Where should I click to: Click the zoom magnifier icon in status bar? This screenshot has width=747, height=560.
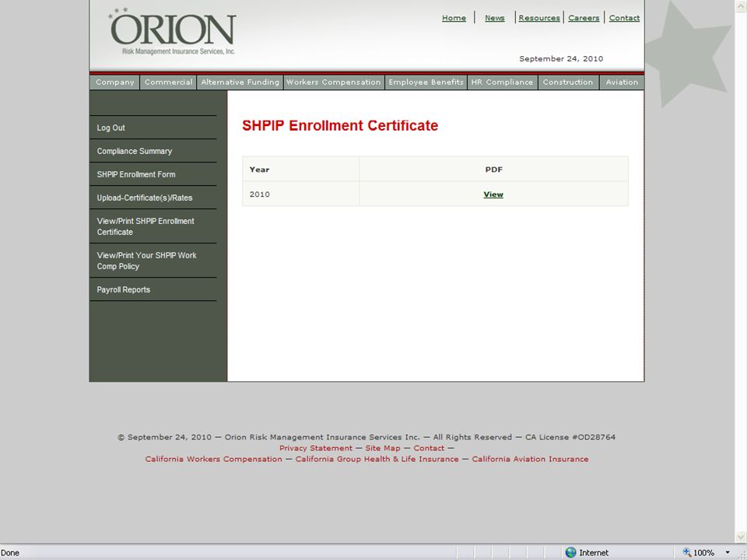point(686,552)
